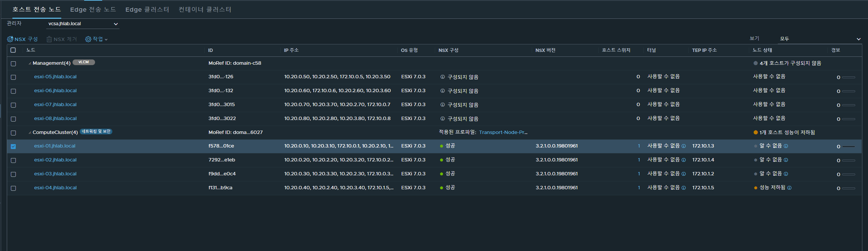Open the esxi-04.jhlab.local node link

[55, 188]
